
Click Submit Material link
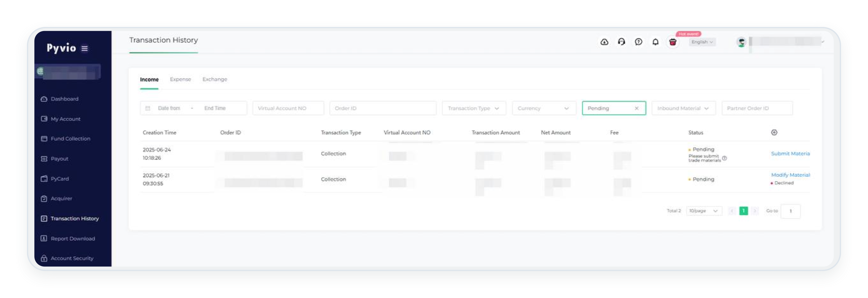[790, 154]
